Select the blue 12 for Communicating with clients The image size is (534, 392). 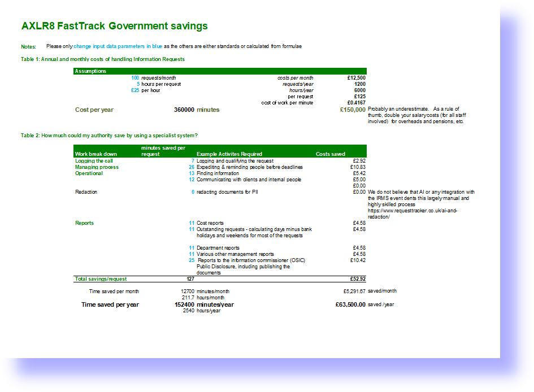point(192,179)
